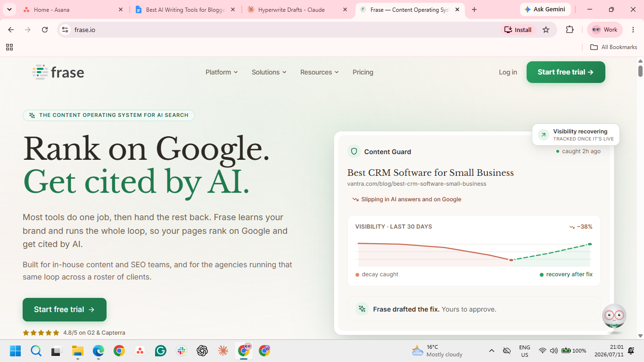The image size is (644, 362).
Task: Open ChatGPT from the taskbar
Action: pyautogui.click(x=202, y=351)
